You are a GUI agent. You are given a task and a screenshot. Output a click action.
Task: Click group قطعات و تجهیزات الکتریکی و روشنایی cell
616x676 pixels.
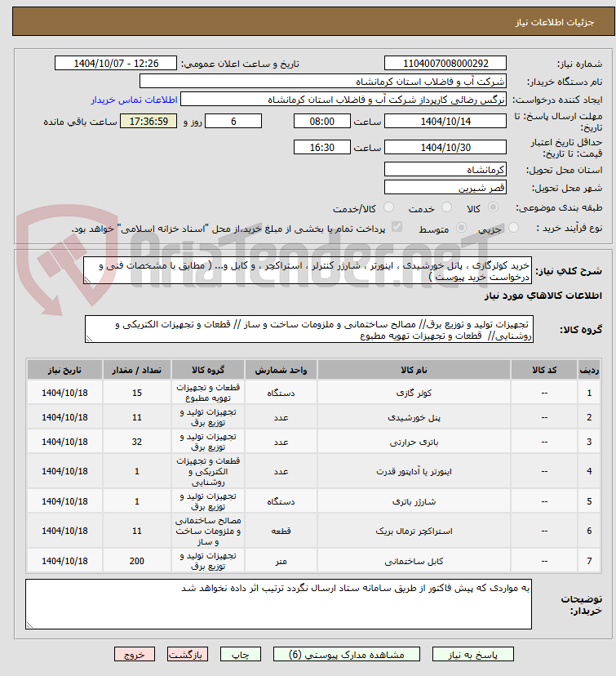click(x=208, y=472)
